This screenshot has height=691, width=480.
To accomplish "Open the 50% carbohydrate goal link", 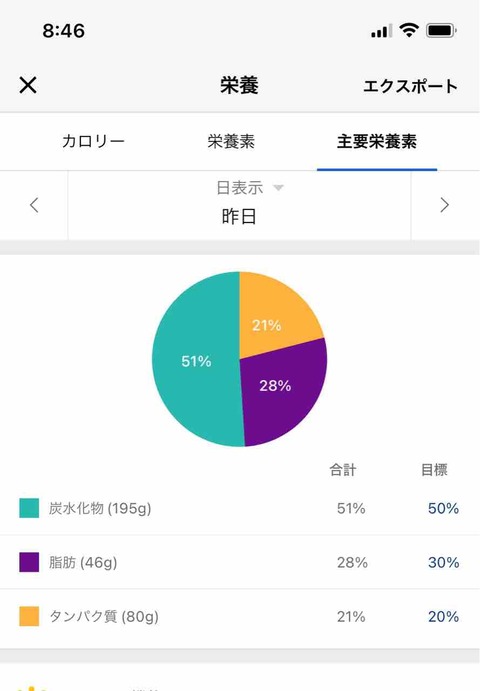I will [x=443, y=508].
